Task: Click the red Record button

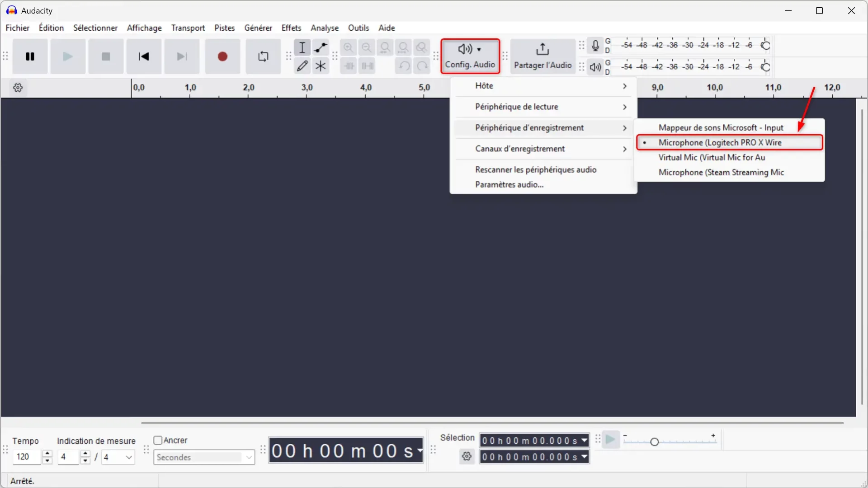Action: (x=222, y=56)
